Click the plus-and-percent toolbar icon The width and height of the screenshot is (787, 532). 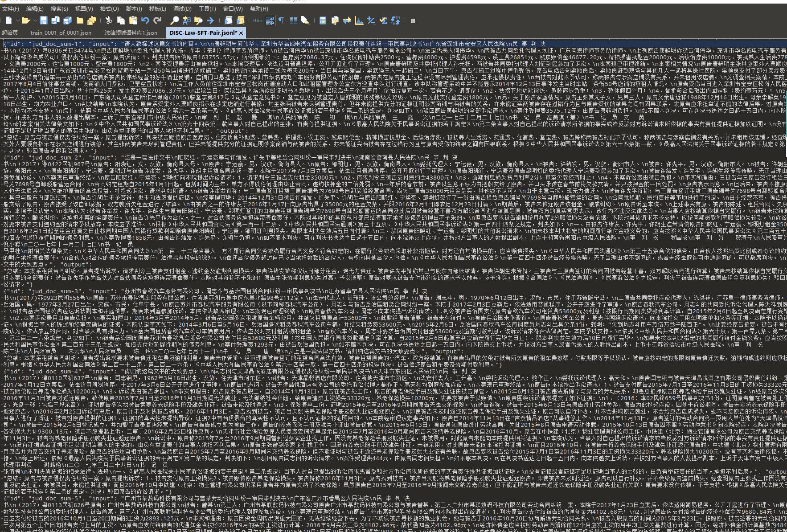pos(371,20)
